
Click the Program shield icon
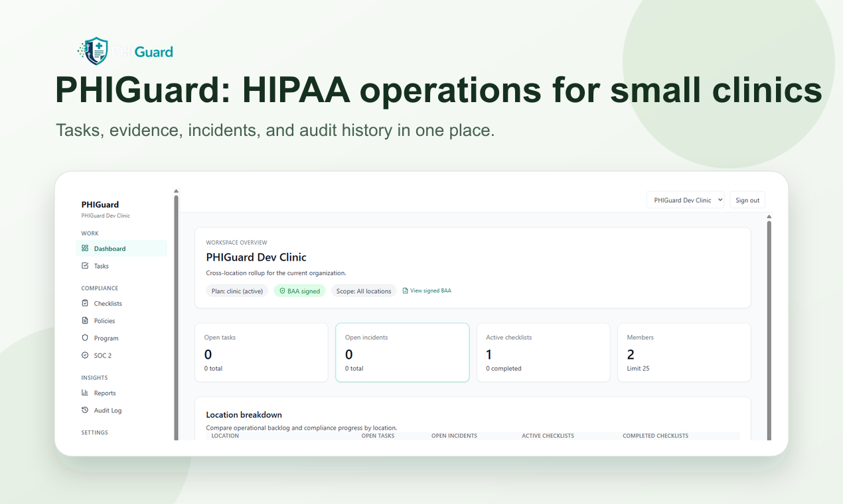(85, 338)
